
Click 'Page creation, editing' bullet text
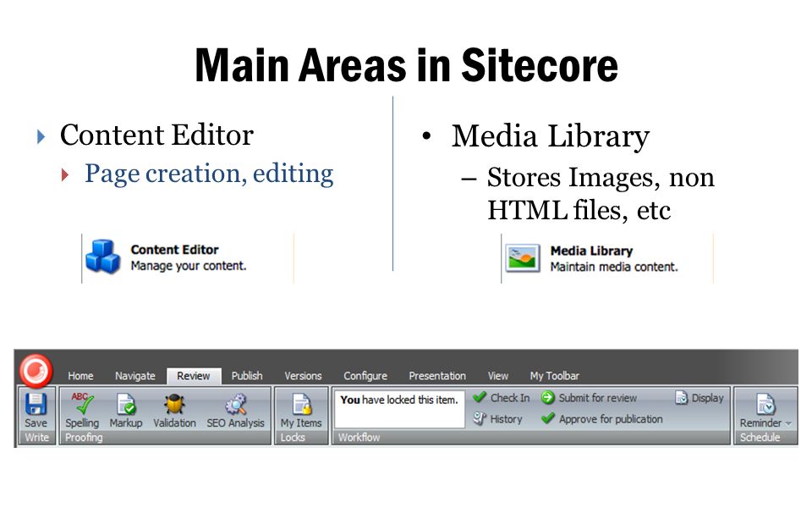209,174
